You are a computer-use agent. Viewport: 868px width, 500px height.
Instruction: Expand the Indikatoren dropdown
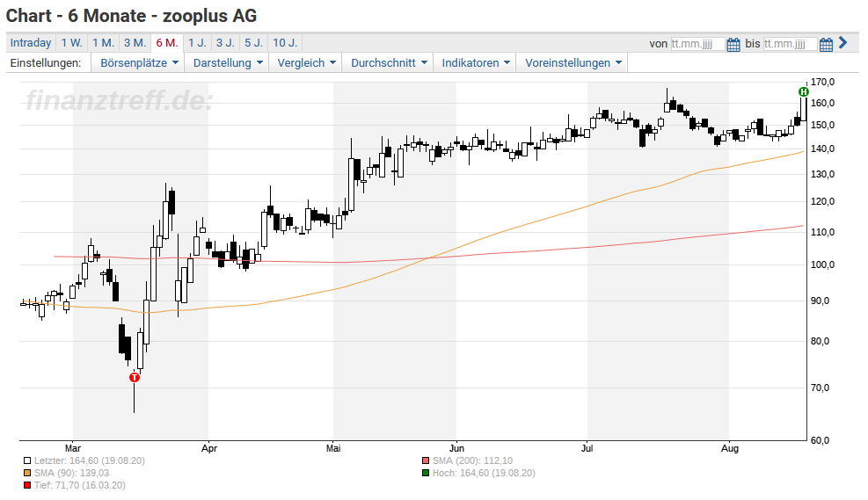pos(476,63)
